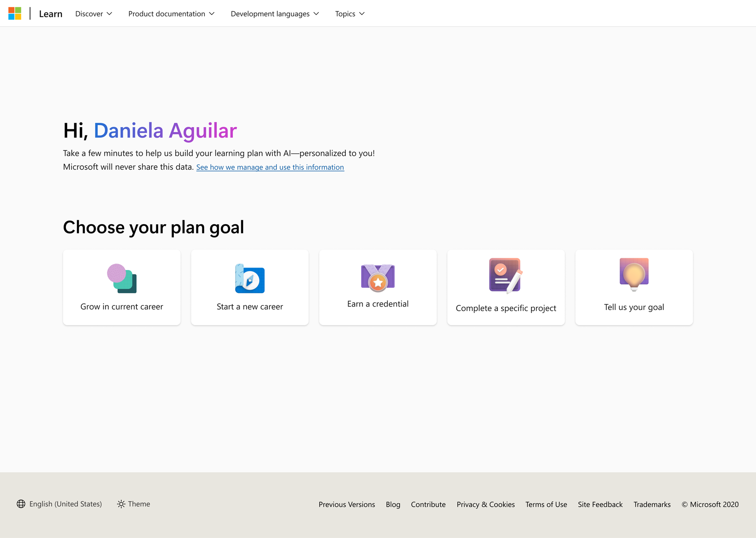Choose the Tell us your goal label
Image resolution: width=756 pixels, height=538 pixels.
634,307
